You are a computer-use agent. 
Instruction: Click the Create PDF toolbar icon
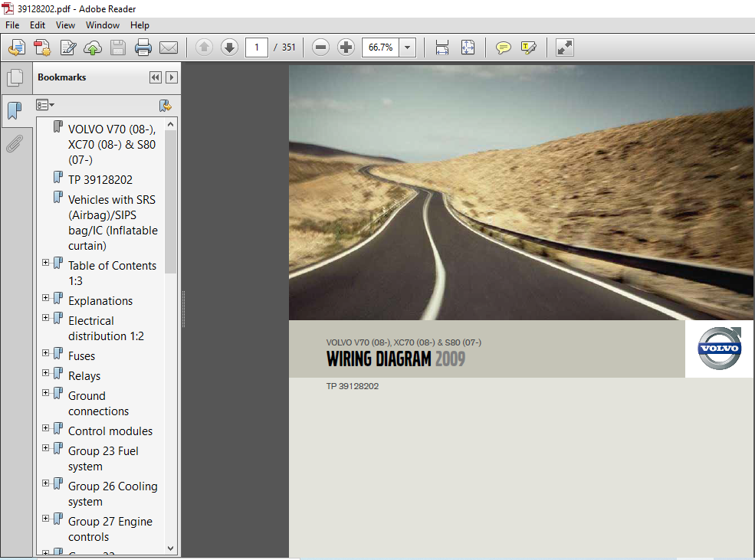[42, 47]
